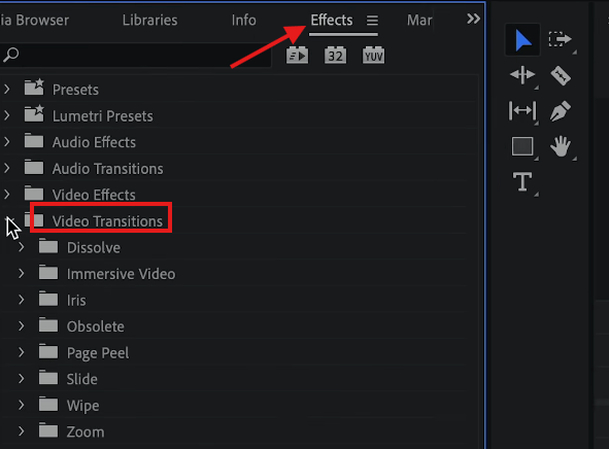The height and width of the screenshot is (449, 609).
Task: Select the Obsolete row
Action: click(x=239, y=326)
